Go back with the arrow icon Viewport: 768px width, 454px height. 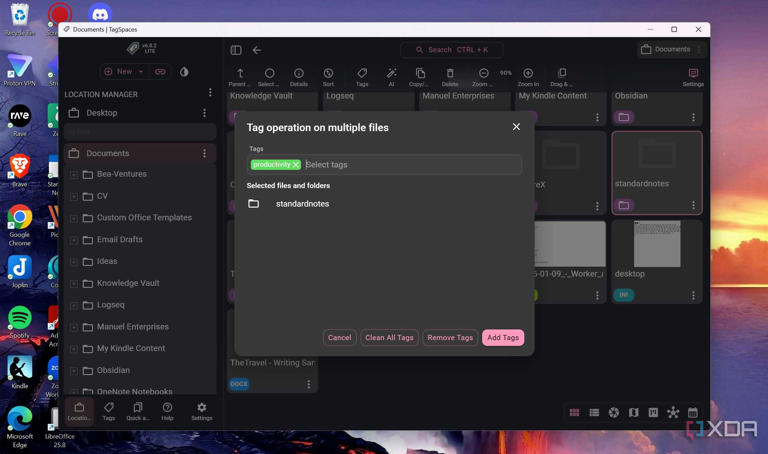257,50
